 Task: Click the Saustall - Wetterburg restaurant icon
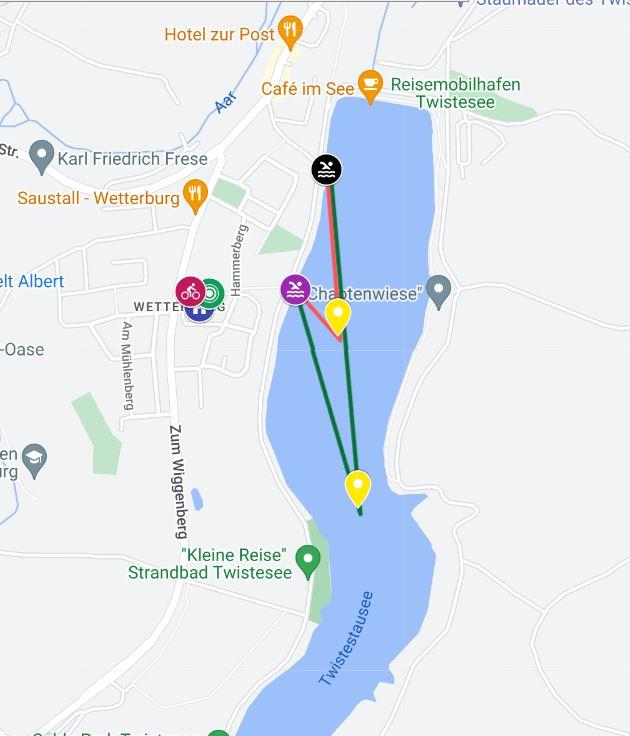click(x=195, y=196)
